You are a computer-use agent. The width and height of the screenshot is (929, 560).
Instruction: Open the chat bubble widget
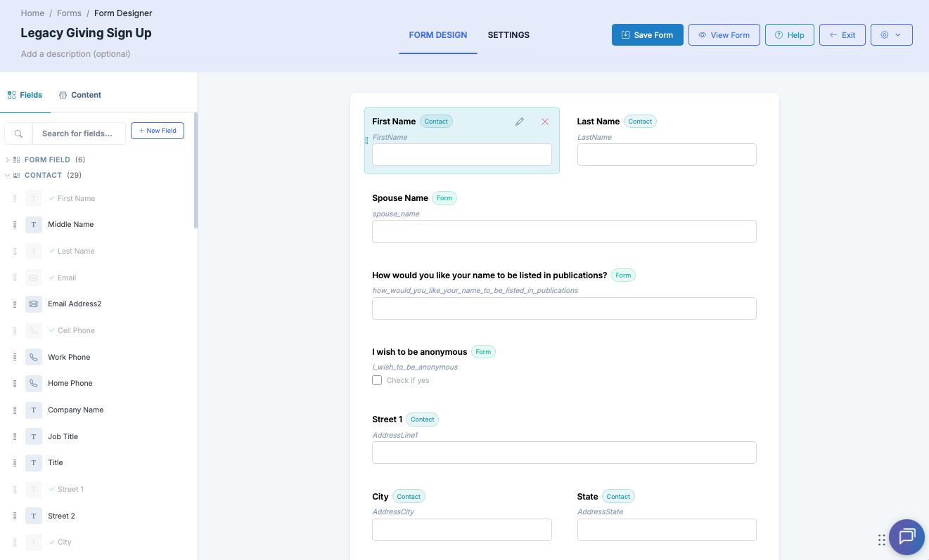906,538
